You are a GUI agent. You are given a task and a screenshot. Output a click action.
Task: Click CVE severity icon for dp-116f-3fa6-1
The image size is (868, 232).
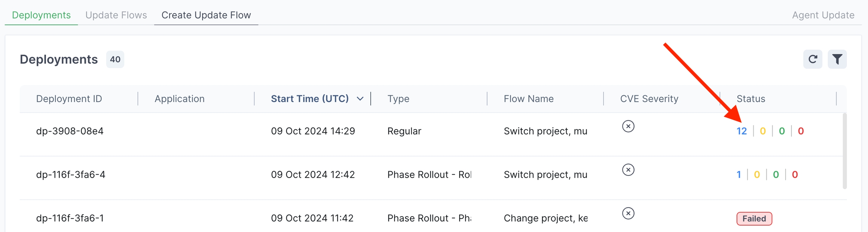tap(628, 214)
